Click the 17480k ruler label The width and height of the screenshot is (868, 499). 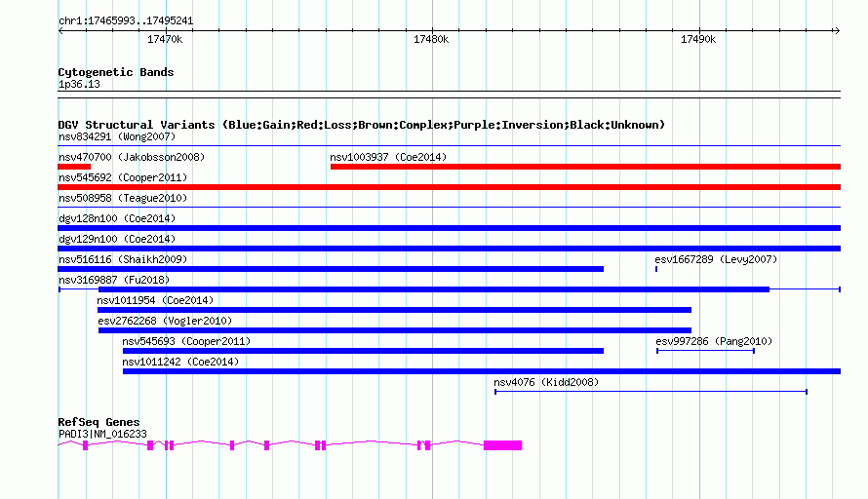click(x=431, y=39)
